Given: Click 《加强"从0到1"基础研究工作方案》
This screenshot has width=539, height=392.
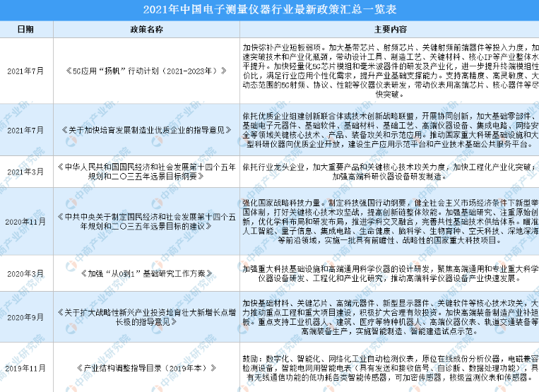Looking at the screenshot, I should coord(146,273).
